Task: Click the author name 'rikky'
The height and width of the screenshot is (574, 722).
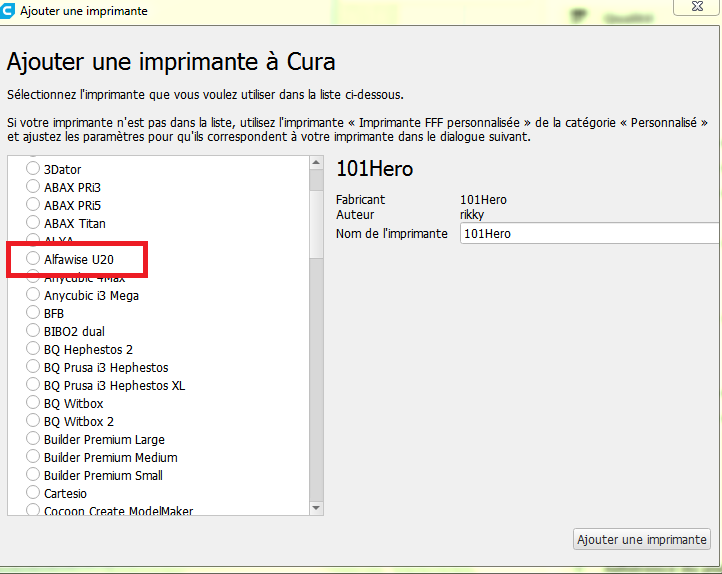Action: 472,215
